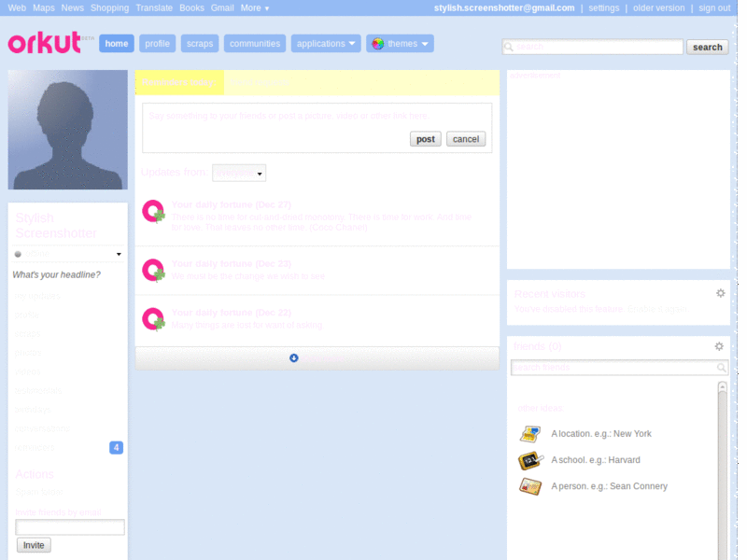Click the Actions heading text

pyautogui.click(x=35, y=474)
